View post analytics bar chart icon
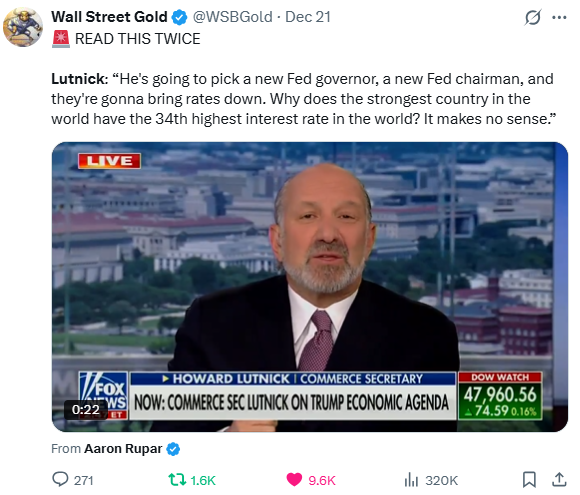 pos(411,479)
